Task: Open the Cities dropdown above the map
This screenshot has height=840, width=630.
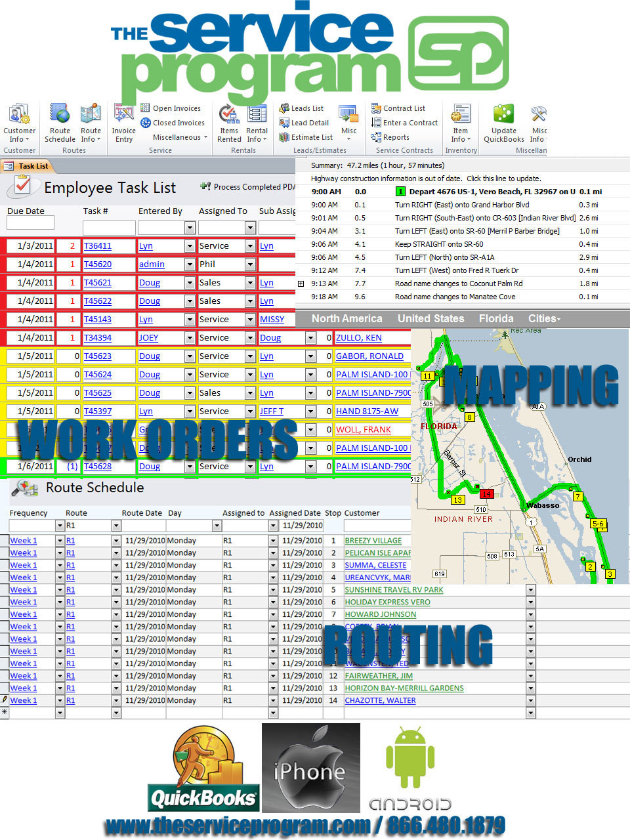Action: [544, 319]
